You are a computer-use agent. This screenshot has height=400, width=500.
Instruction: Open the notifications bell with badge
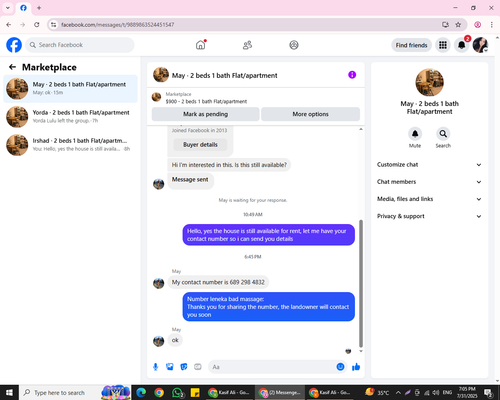click(462, 45)
